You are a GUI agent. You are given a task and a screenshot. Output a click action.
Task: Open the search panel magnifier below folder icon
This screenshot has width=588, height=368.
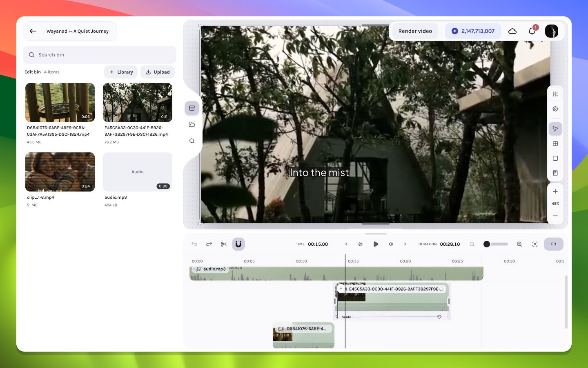click(x=192, y=141)
